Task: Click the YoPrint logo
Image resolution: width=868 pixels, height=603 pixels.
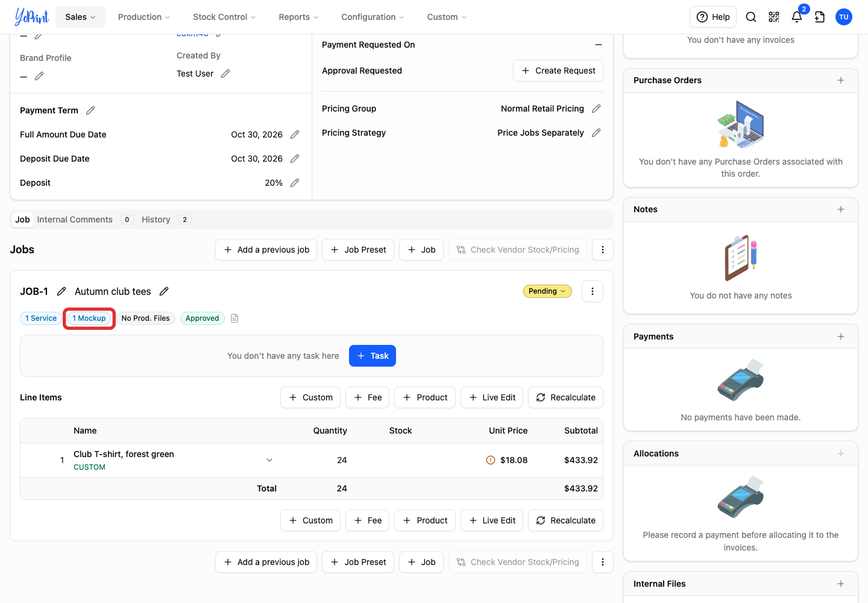Action: coord(31,17)
